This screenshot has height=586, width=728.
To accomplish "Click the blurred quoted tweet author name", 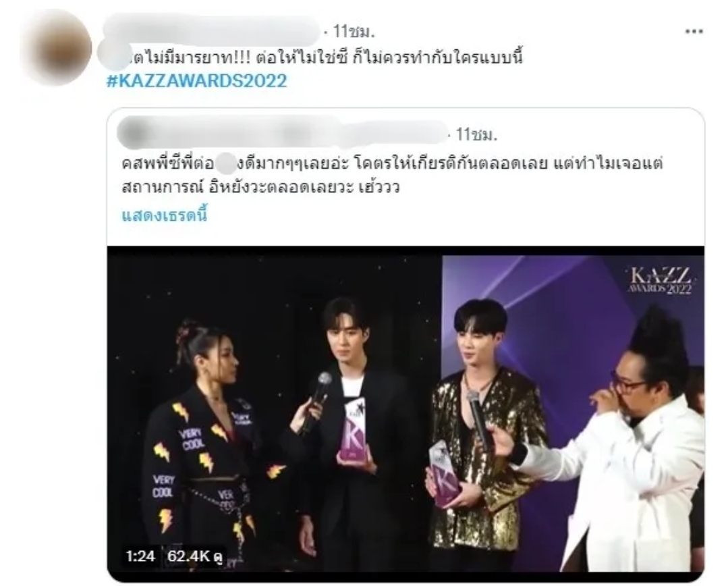I will tap(282, 134).
